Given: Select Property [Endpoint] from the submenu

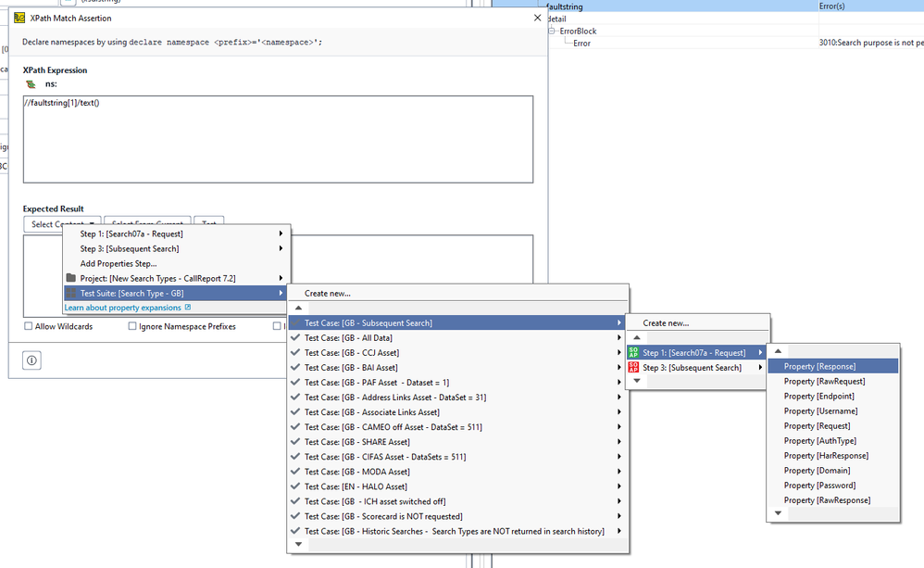Looking at the screenshot, I should click(820, 396).
